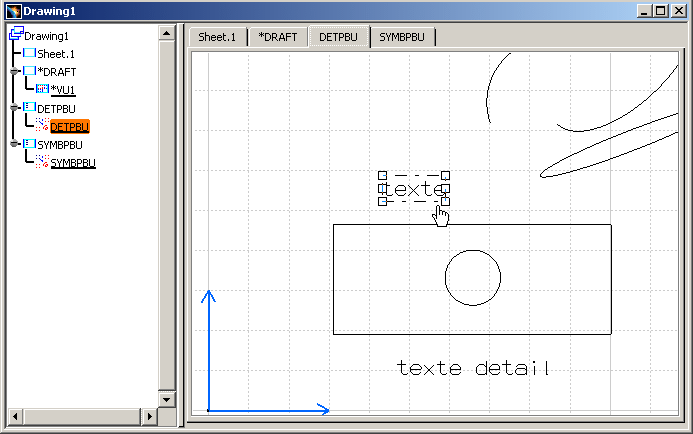Screen dimensions: 693x434
Task: Click the *VU1 view icon
Action: click(x=42, y=89)
